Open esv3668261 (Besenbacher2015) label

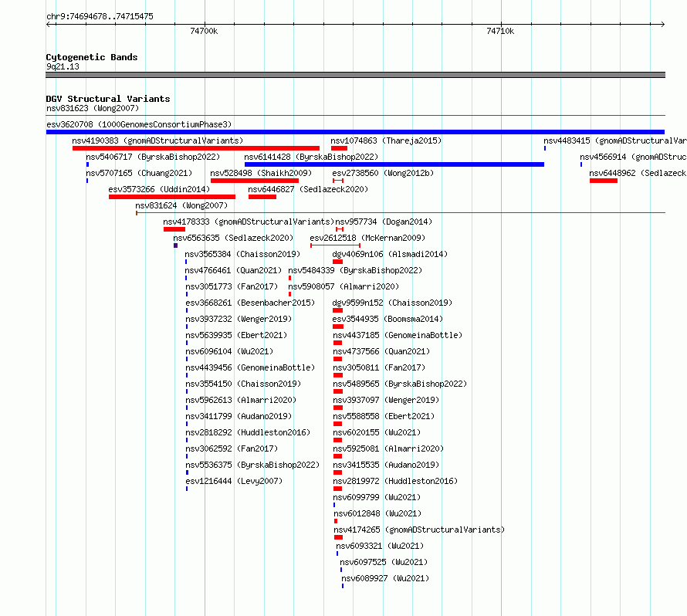[x=250, y=303]
